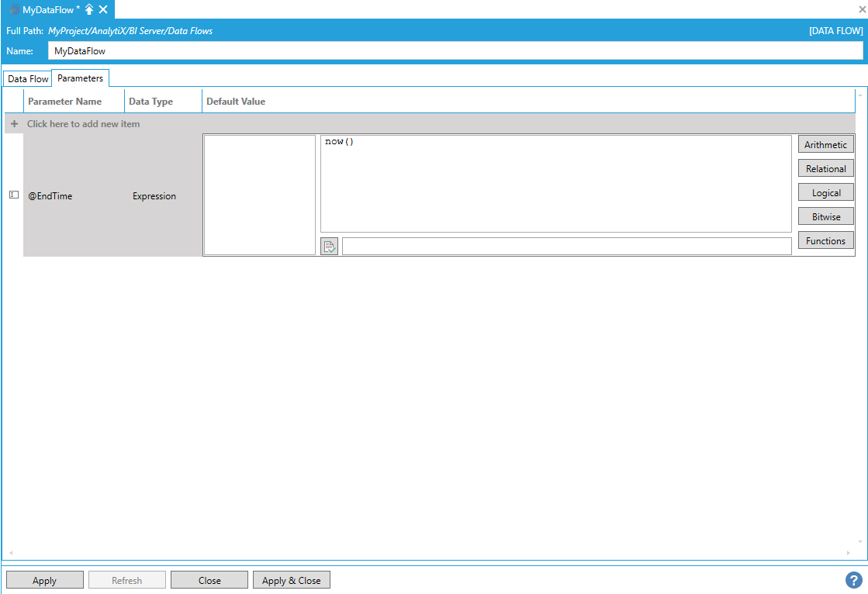Image resolution: width=868 pixels, height=594 pixels.
Task: Select the Parameters tab
Action: coord(80,78)
